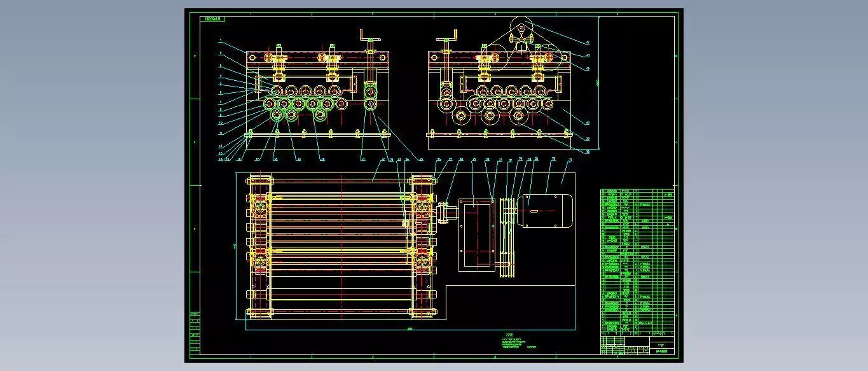Click the large top pulley circle in right elevation
The image size is (868, 371).
click(x=522, y=27)
